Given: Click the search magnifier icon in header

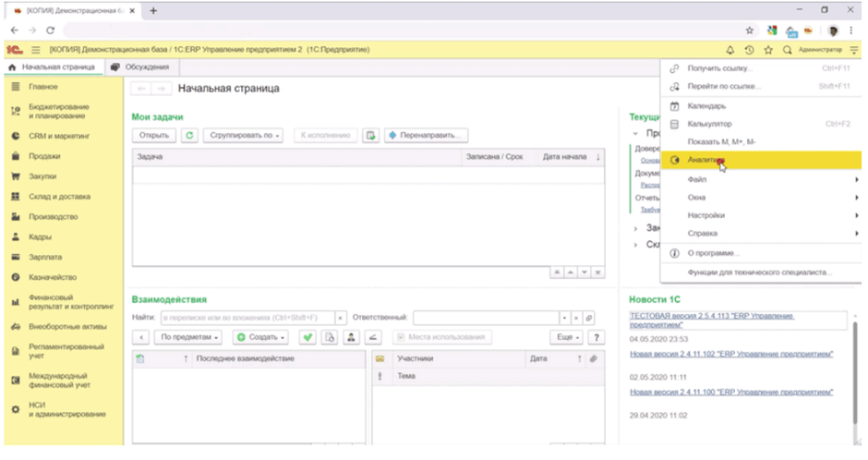Looking at the screenshot, I should pyautogui.click(x=787, y=50).
